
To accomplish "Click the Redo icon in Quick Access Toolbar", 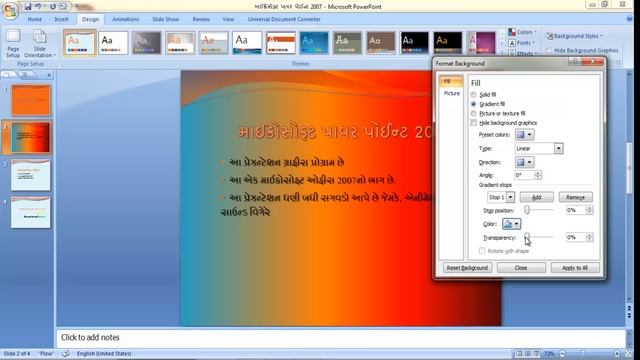I will pos(53,7).
